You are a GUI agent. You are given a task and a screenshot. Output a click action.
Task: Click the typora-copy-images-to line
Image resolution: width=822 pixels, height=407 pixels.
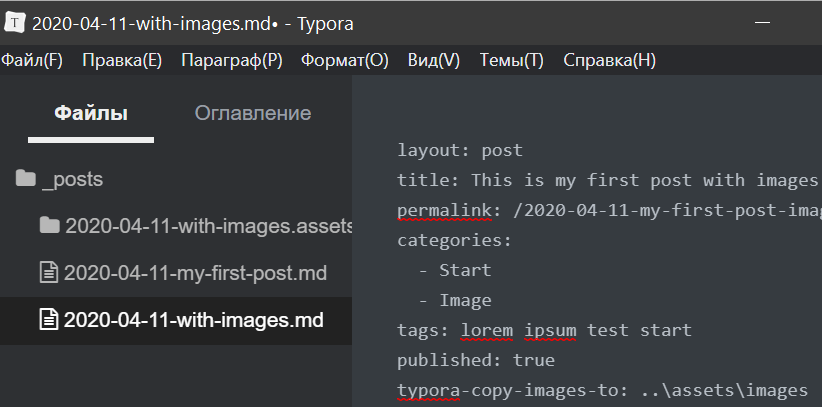pos(600,390)
